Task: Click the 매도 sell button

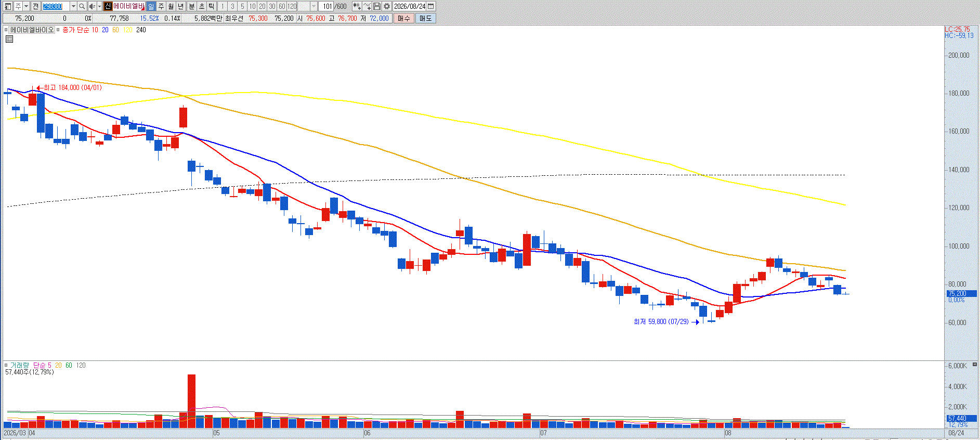Action: pos(425,18)
